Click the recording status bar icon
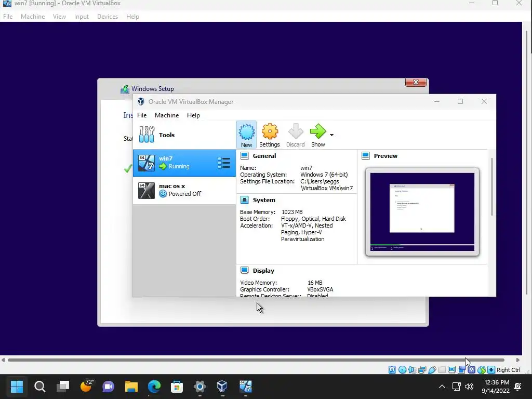Image resolution: width=532 pixels, height=399 pixels. tap(461, 369)
